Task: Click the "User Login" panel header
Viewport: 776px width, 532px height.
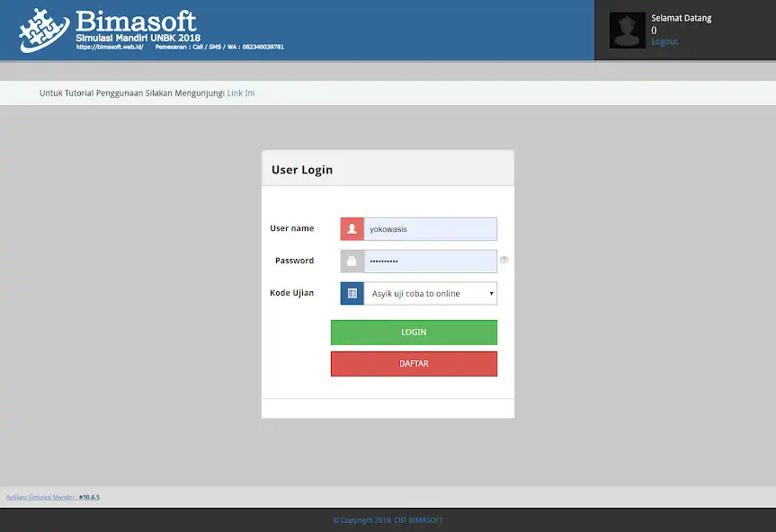Action: click(x=302, y=169)
